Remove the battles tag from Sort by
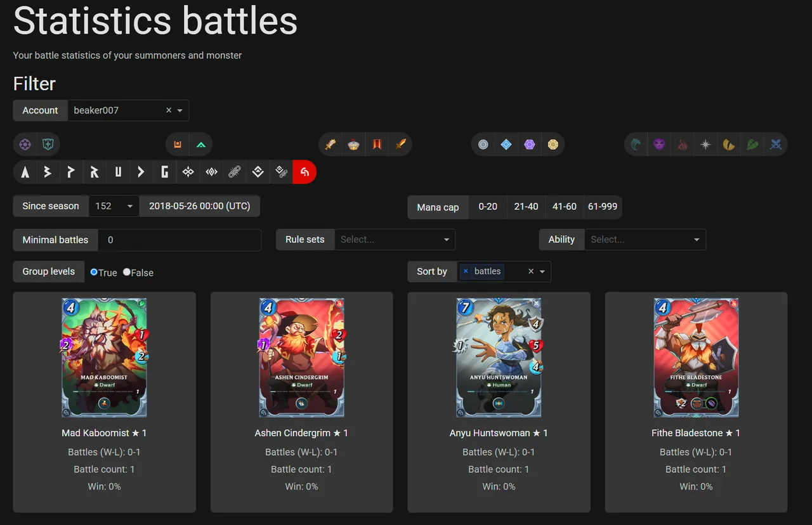Image resolution: width=812 pixels, height=525 pixels. point(466,271)
